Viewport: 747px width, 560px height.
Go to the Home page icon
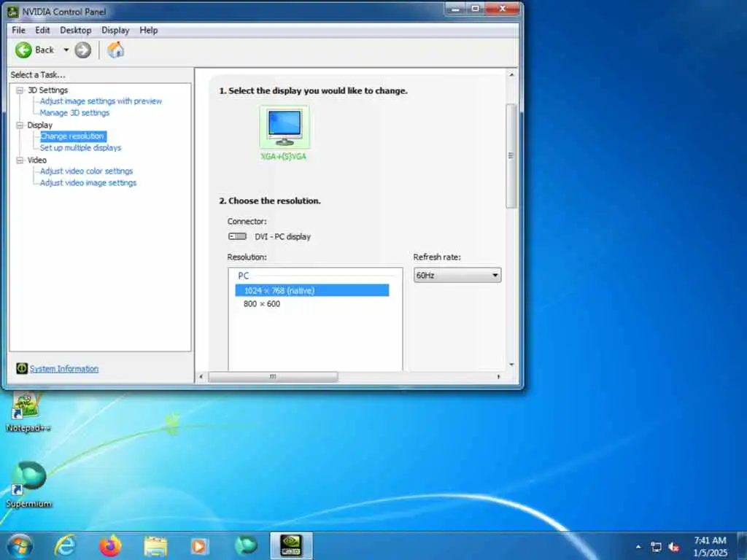pyautogui.click(x=116, y=50)
